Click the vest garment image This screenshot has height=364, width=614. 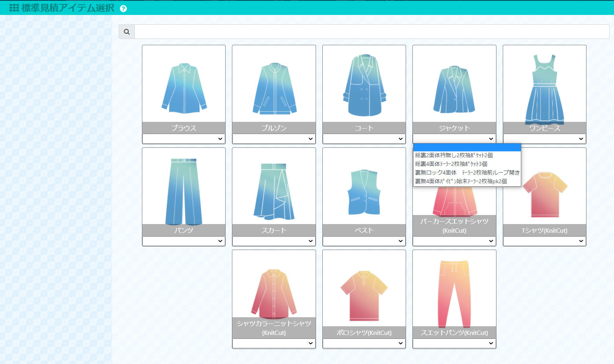pyautogui.click(x=364, y=192)
